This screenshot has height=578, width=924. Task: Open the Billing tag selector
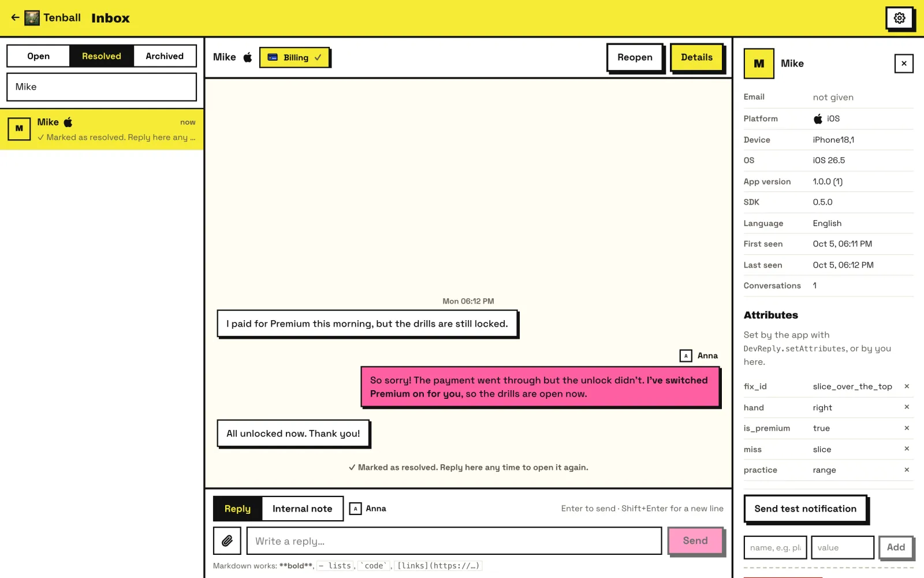coord(295,57)
